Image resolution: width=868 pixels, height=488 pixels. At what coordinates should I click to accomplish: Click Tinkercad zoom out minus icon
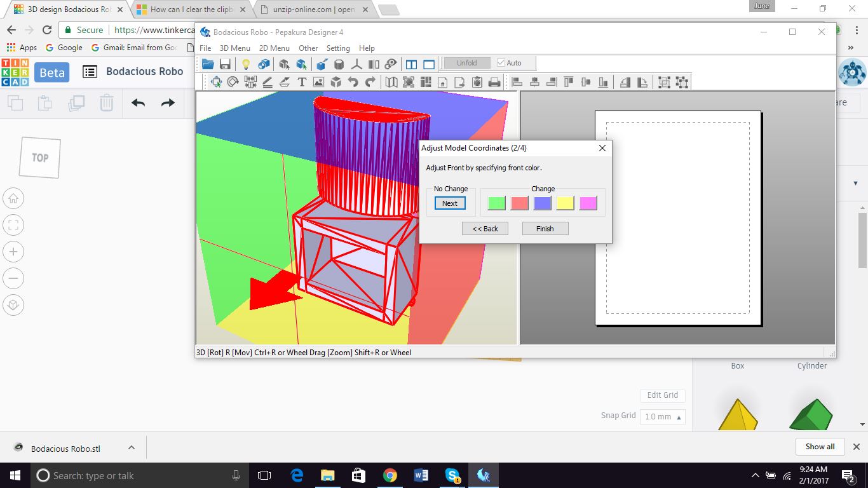click(13, 278)
